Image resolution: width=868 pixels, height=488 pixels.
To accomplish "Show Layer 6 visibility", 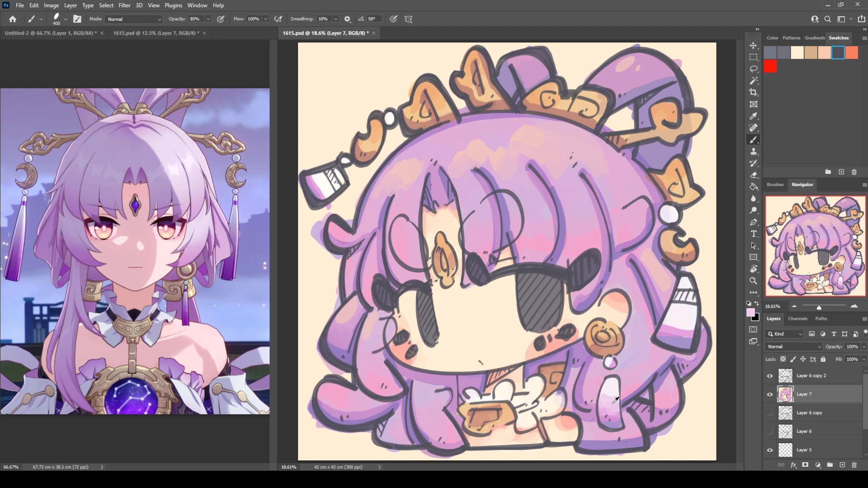I will pyautogui.click(x=770, y=431).
